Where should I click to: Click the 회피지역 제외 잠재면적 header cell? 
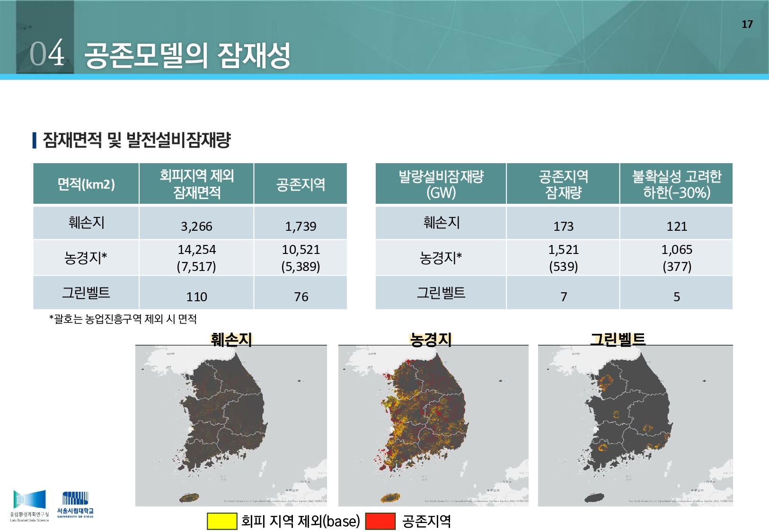coord(196,184)
